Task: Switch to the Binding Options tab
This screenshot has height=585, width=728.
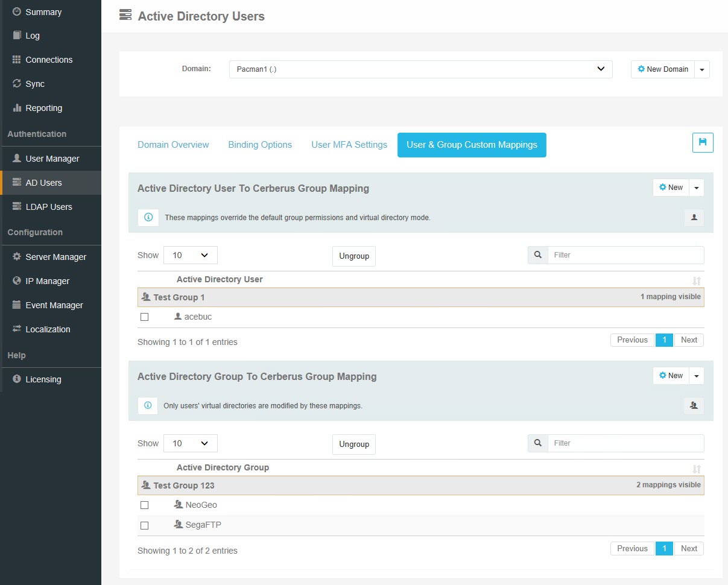Action: (x=260, y=145)
